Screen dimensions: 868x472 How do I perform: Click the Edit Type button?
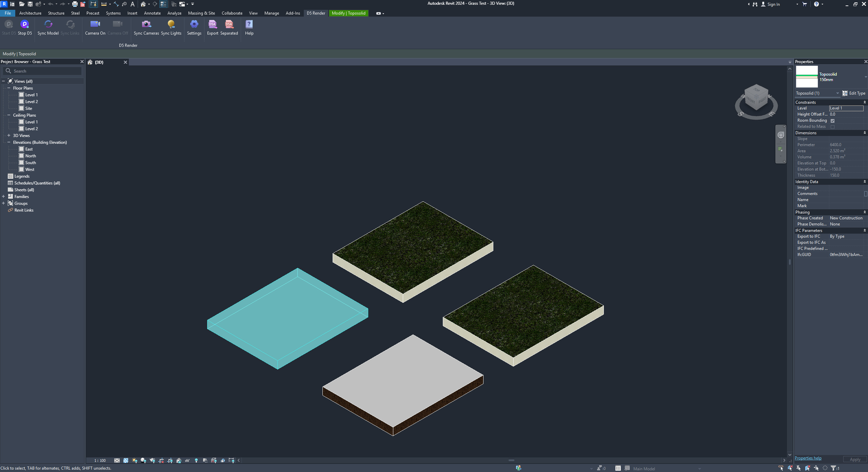(854, 93)
